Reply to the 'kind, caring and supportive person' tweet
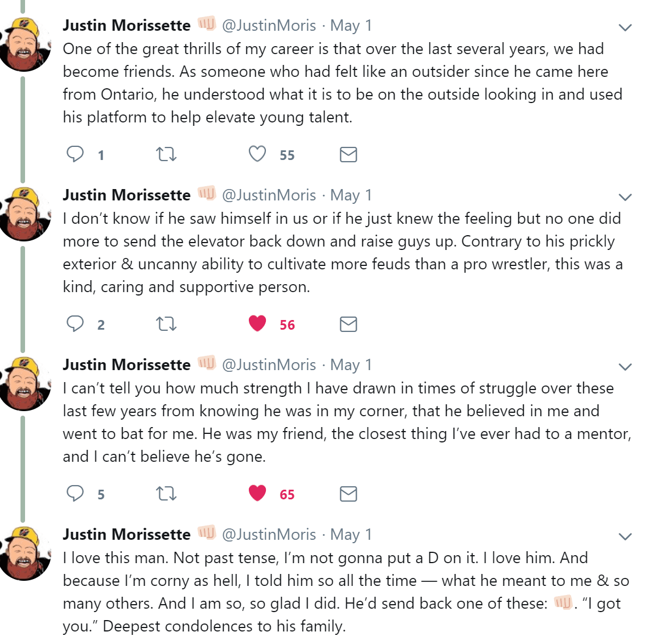 tap(75, 324)
